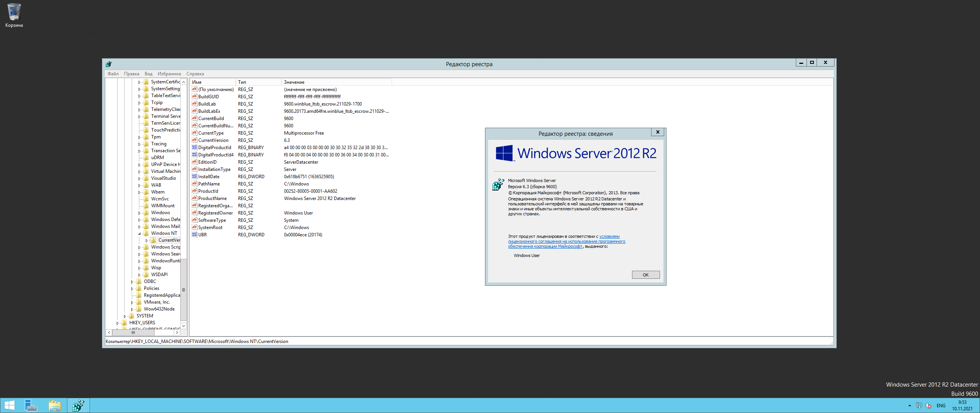Screen dimensions: 980x413
Task: Click the Registry Editor taskbar icon
Action: [78, 405]
